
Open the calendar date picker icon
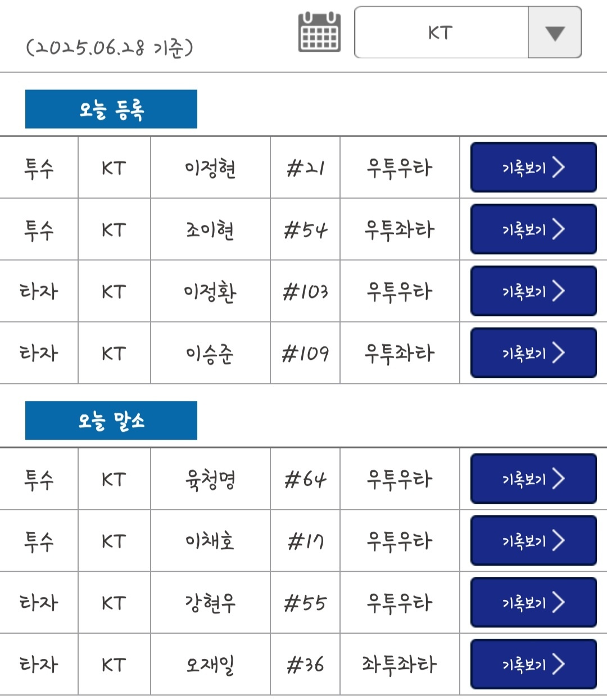(319, 32)
